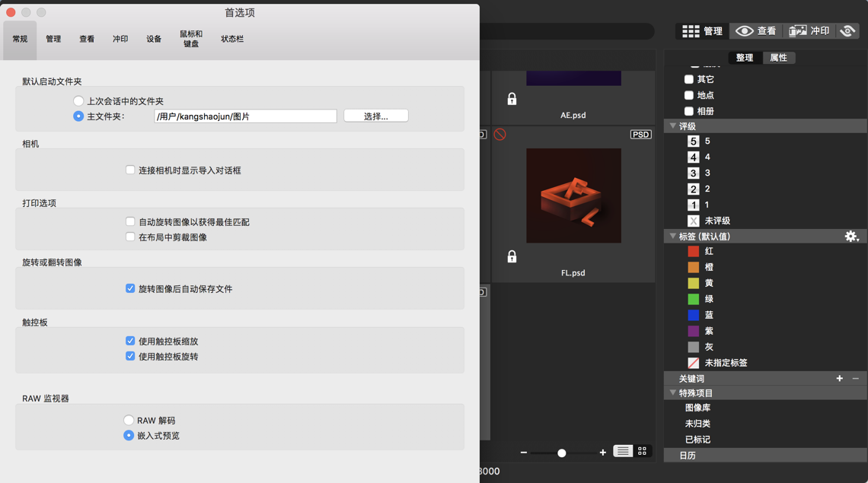Collapse the 标签 (默认值) section

(x=672, y=237)
